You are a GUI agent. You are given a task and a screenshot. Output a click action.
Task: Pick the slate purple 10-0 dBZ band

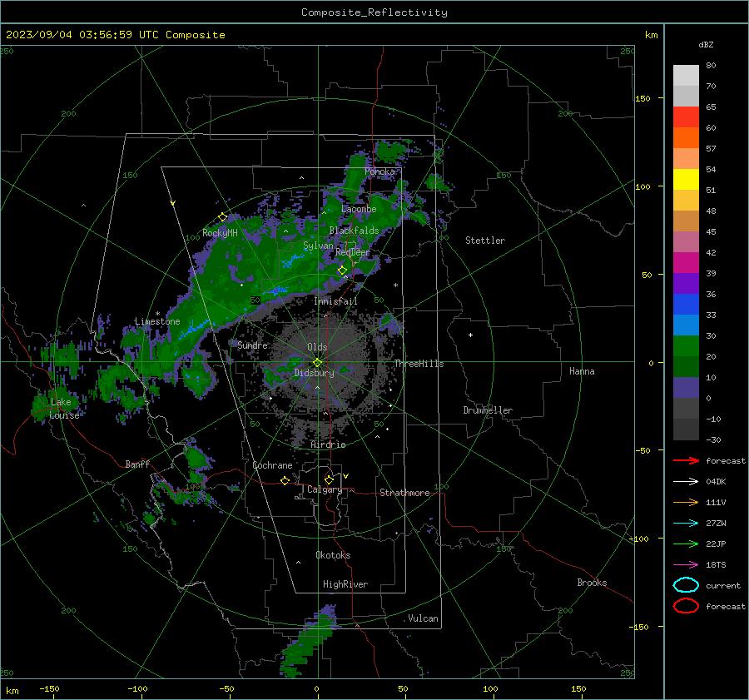coord(686,388)
